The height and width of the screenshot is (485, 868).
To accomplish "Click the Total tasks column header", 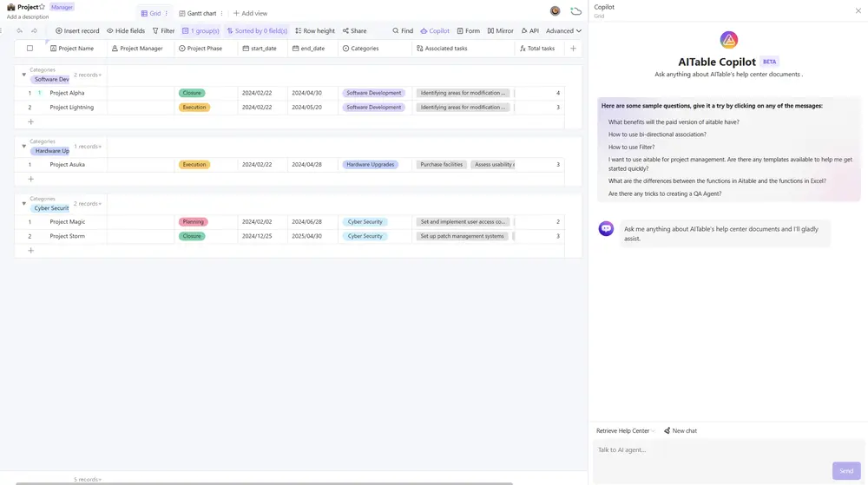I will (540, 48).
